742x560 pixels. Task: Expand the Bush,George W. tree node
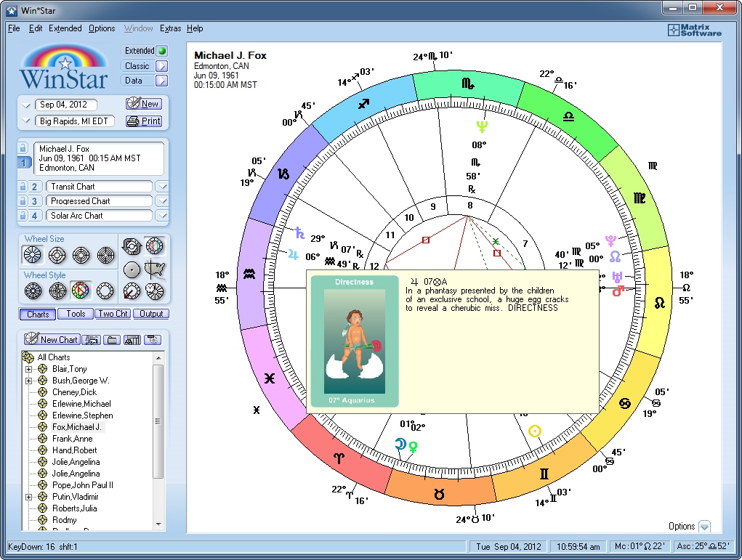pos(28,381)
